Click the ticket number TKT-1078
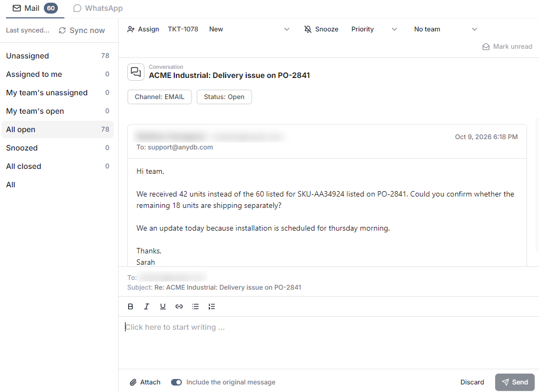 click(x=183, y=29)
